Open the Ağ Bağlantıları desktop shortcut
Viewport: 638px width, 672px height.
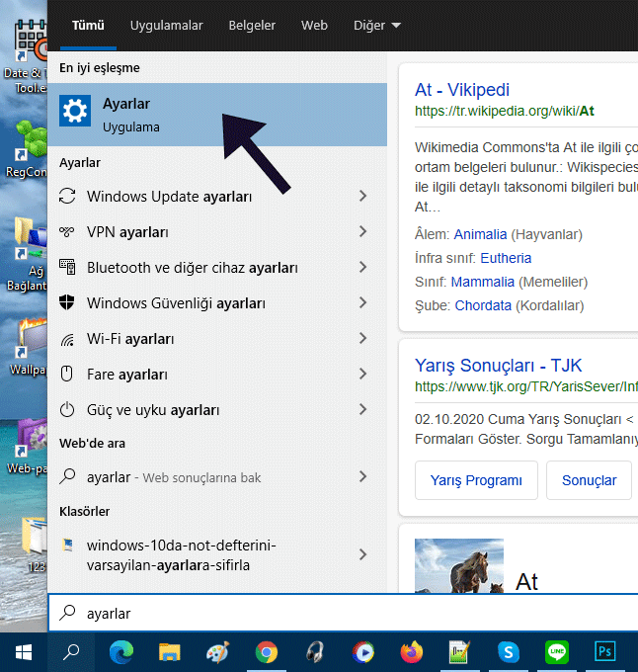26,255
